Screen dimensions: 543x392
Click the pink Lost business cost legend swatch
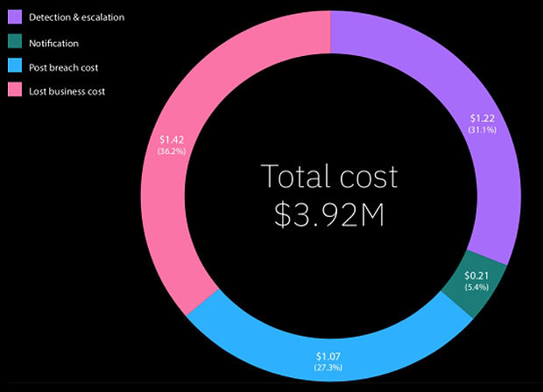pyautogui.click(x=13, y=91)
